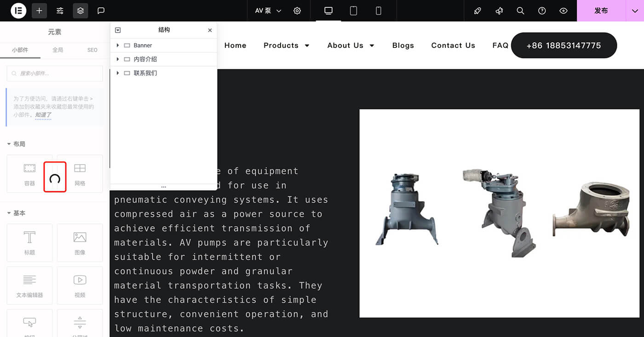Viewport: 644px width, 337px height.
Task: Open the finder search icon
Action: tap(520, 11)
